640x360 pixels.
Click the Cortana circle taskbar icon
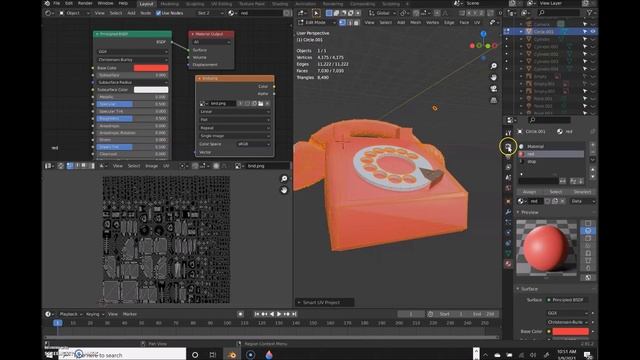pyautogui.click(x=195, y=355)
